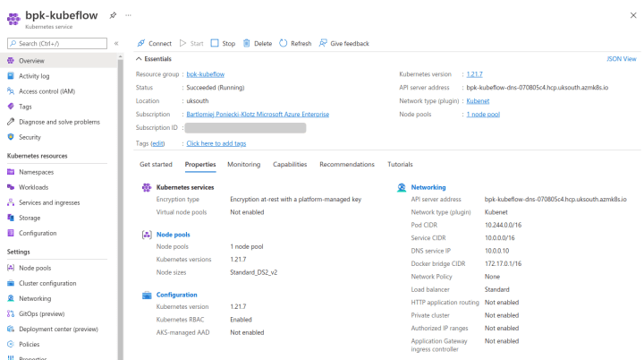The height and width of the screenshot is (360, 644).
Task: Click here to add tags link
Action: tap(216, 143)
